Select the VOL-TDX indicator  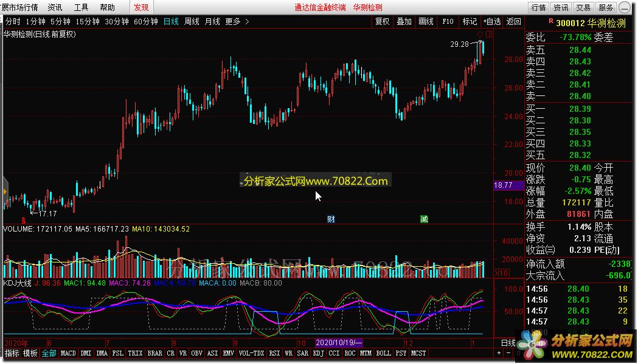(x=251, y=353)
